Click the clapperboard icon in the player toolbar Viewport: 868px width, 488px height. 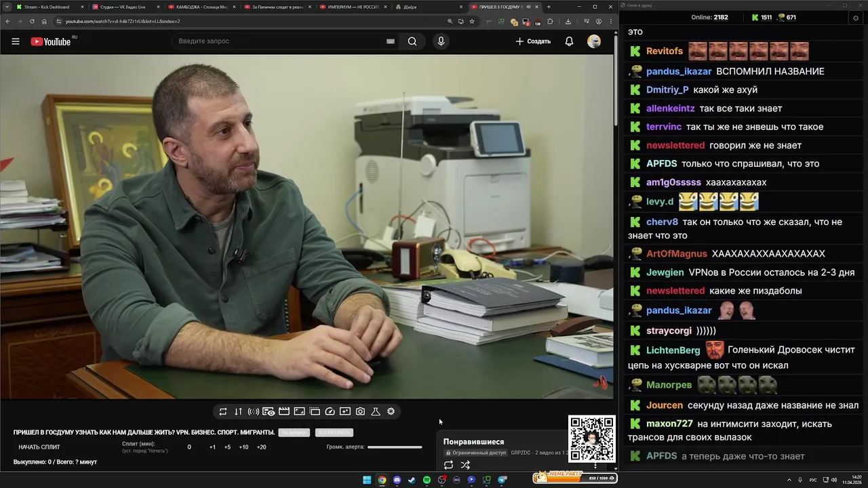(284, 411)
